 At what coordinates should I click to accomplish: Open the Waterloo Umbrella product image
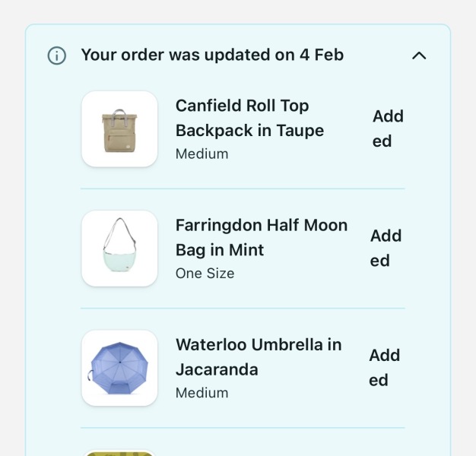(x=119, y=368)
